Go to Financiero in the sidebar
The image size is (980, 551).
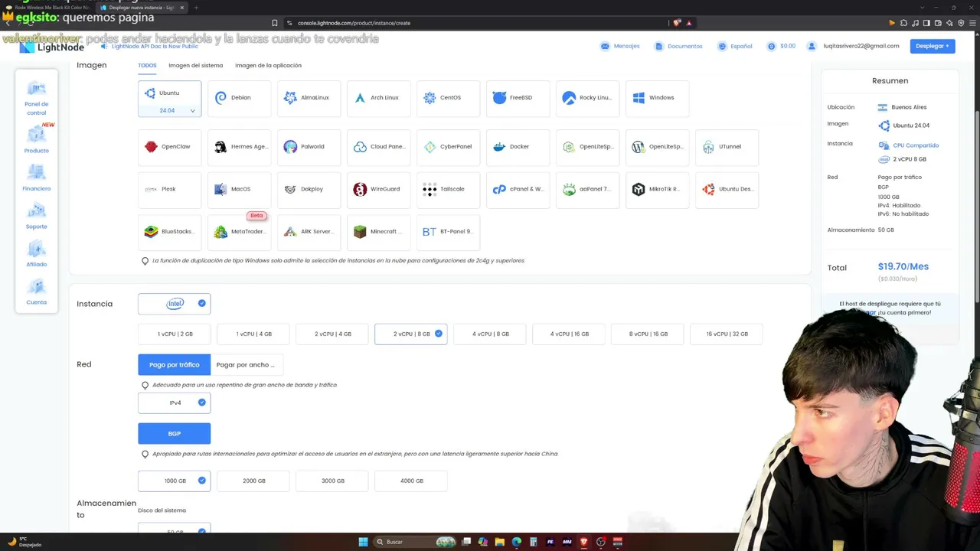(36, 178)
